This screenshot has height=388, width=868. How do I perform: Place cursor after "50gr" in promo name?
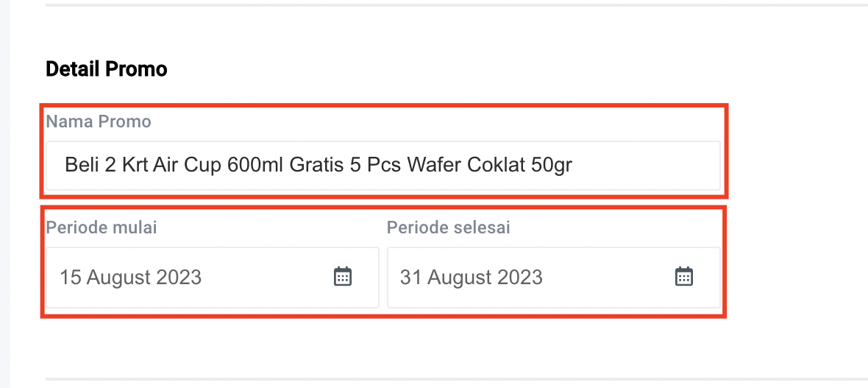574,166
